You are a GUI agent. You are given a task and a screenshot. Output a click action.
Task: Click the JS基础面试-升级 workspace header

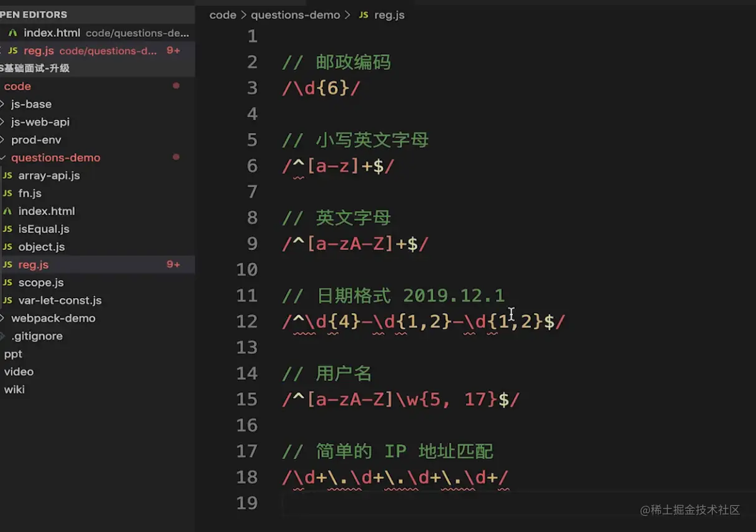(97, 69)
